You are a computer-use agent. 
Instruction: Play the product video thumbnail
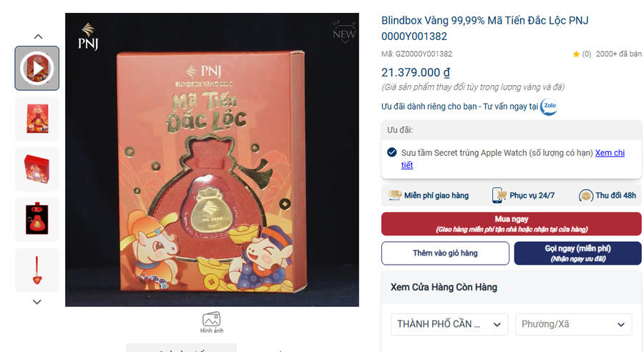37,68
